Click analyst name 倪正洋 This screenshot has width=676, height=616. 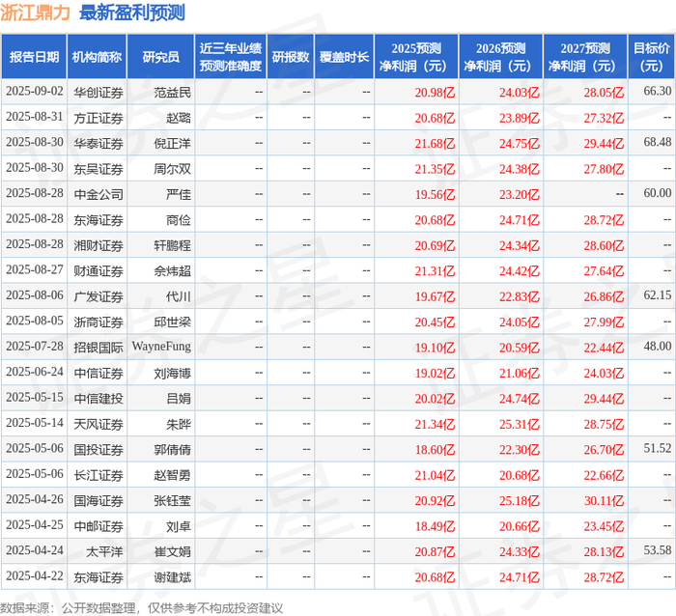point(173,144)
